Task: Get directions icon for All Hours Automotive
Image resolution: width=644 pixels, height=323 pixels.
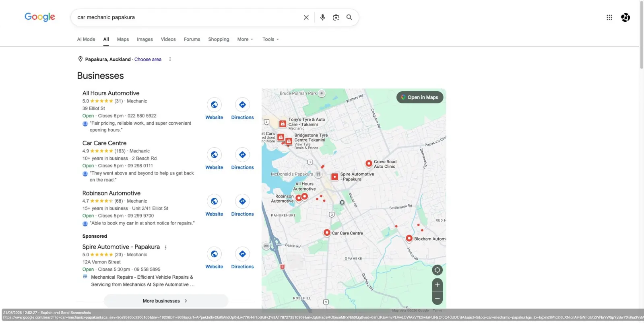Action: coord(242,105)
